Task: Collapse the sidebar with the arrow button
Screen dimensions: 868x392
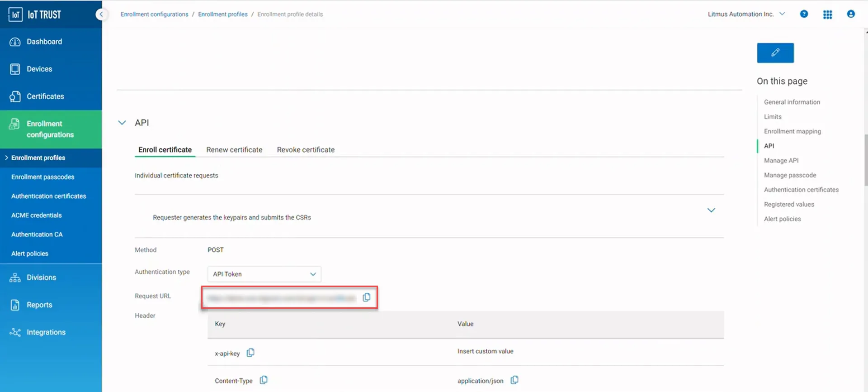Action: coord(101,14)
